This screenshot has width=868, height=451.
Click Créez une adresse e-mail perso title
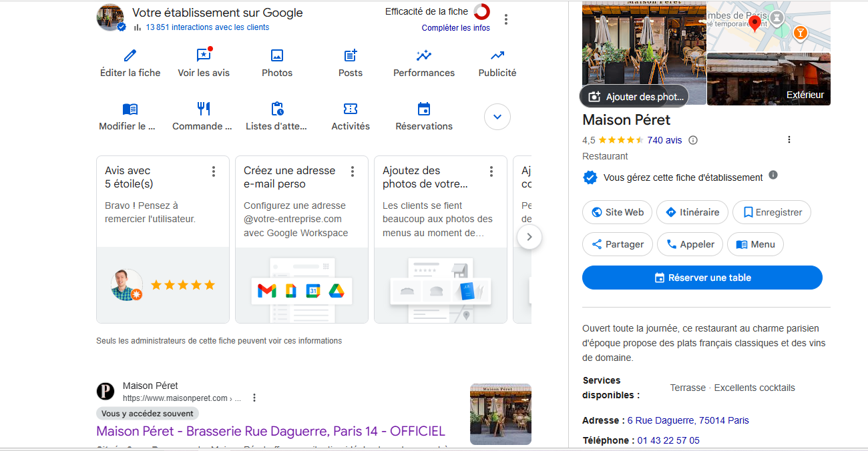tap(290, 177)
